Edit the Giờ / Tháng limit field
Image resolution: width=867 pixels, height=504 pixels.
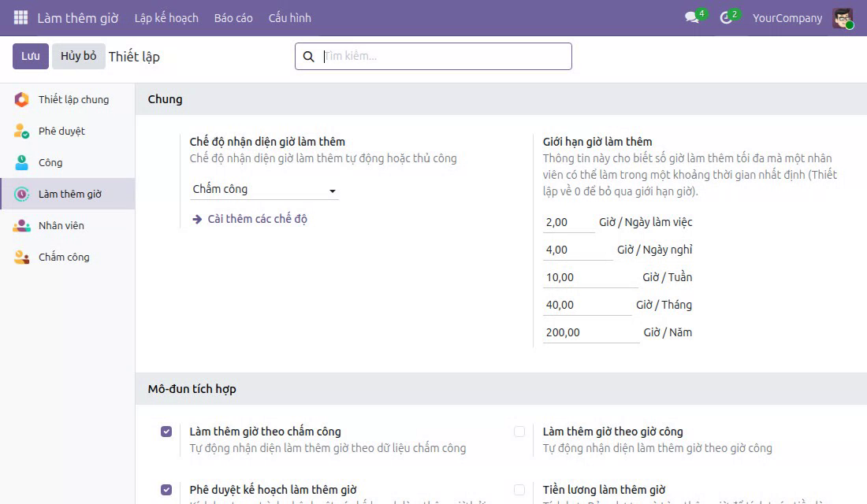pos(587,305)
